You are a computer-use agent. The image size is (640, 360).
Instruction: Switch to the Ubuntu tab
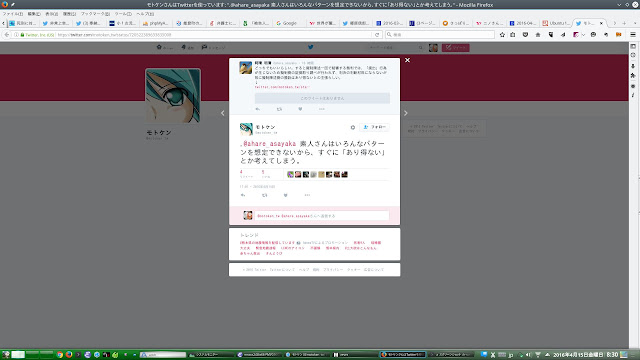coord(556,23)
